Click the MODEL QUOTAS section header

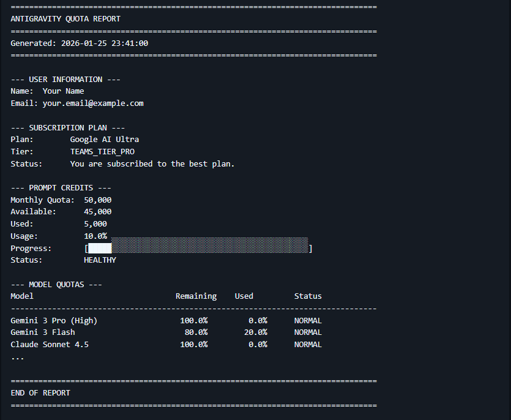pyautogui.click(x=56, y=285)
